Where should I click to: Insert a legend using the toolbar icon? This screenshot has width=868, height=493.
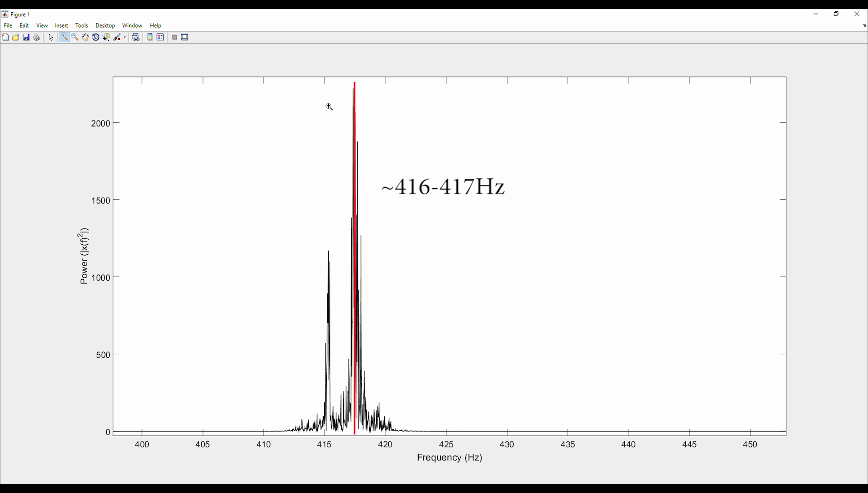pyautogui.click(x=160, y=38)
